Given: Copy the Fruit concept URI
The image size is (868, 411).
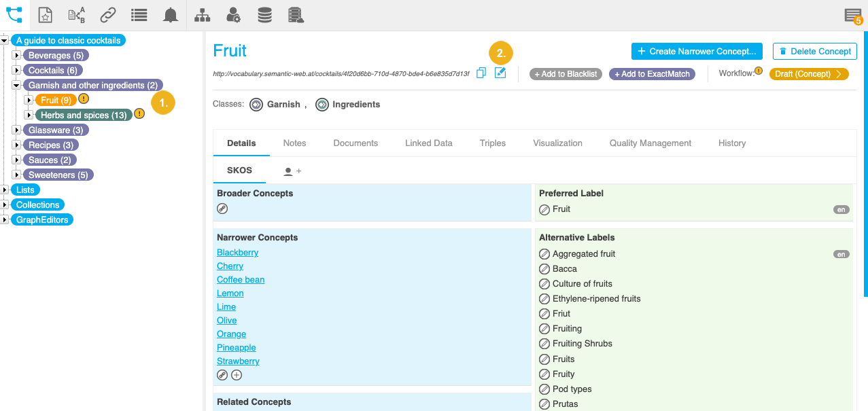Looking at the screenshot, I should click(x=481, y=73).
